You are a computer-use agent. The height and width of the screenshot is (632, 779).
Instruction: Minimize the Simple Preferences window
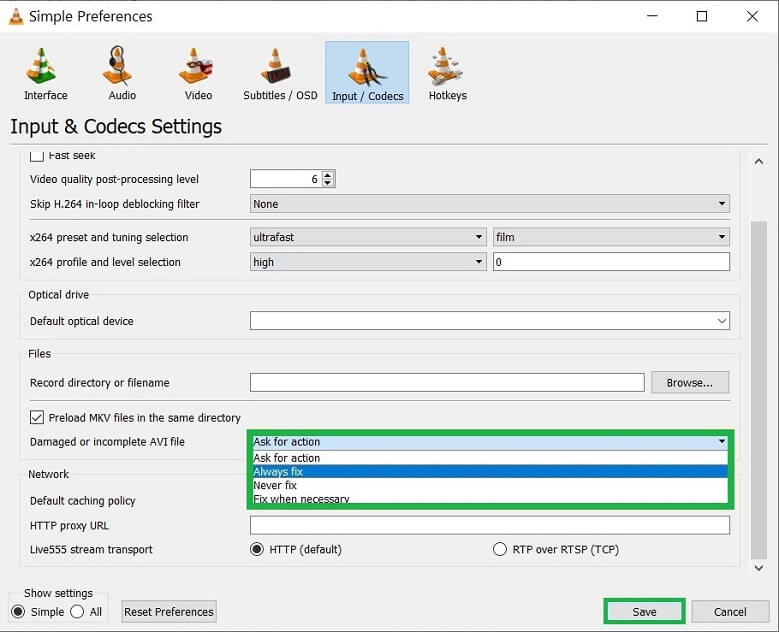tap(652, 16)
